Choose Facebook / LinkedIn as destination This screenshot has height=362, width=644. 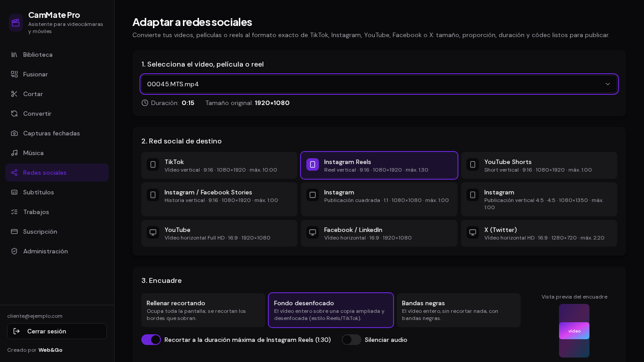(x=379, y=233)
